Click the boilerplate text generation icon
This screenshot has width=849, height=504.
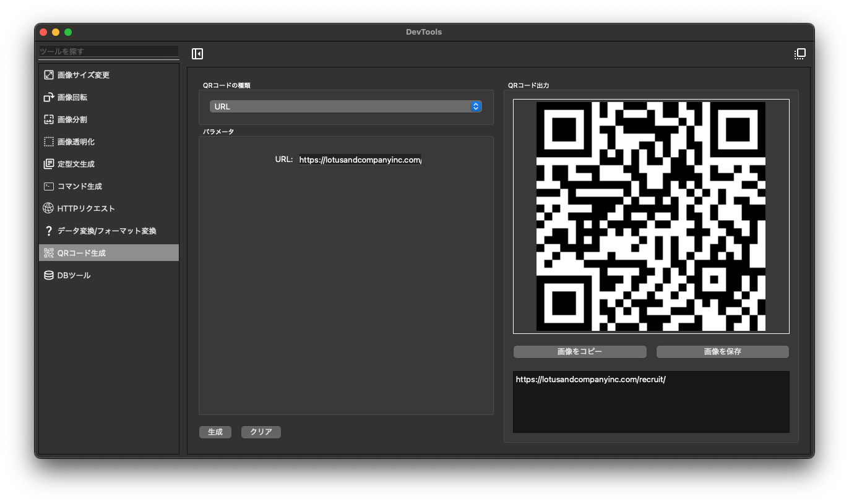point(49,164)
